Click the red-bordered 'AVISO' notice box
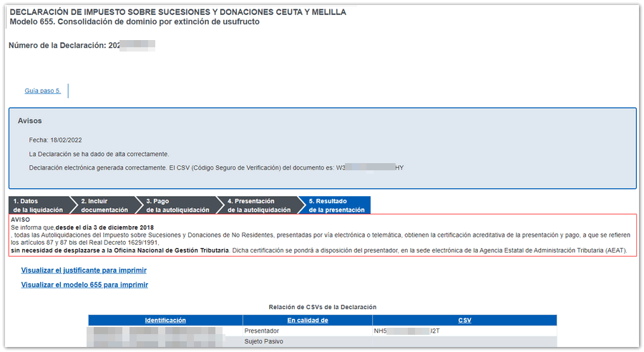 [x=322, y=235]
